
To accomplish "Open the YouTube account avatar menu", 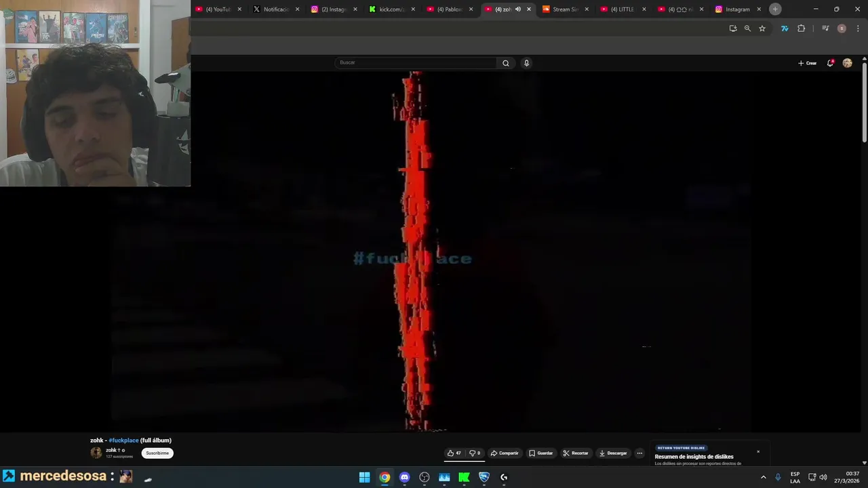I will (x=847, y=63).
